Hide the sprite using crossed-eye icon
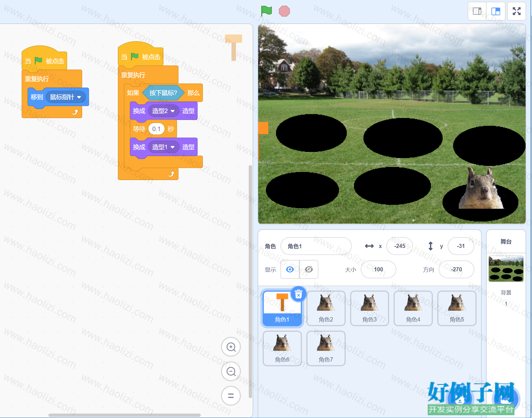Image resolution: width=532 pixels, height=418 pixels. click(x=309, y=269)
